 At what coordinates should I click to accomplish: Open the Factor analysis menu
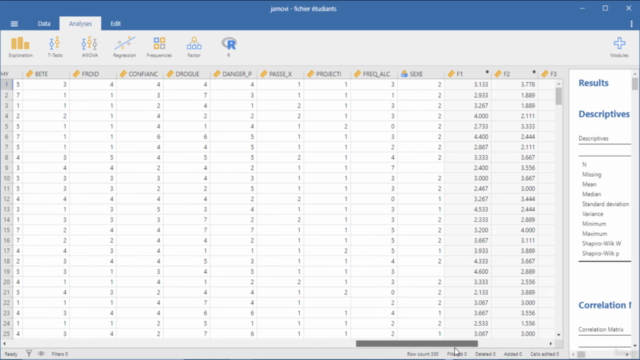coord(194,47)
